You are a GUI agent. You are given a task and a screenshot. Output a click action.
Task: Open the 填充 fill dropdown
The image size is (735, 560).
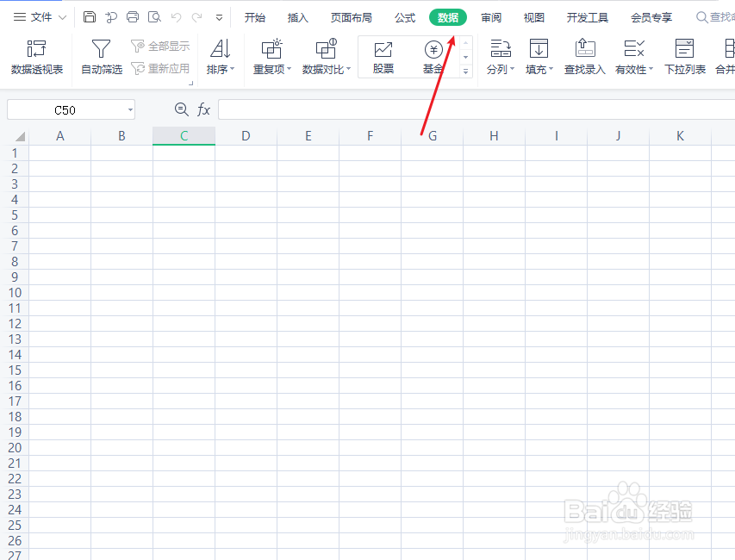click(x=539, y=57)
